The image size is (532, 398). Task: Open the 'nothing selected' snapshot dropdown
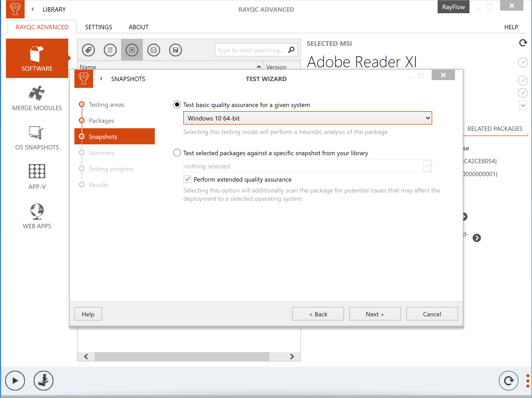tap(308, 166)
